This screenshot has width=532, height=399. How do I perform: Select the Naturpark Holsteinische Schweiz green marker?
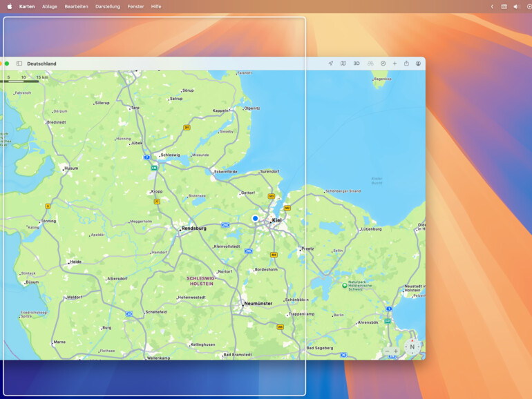point(345,285)
